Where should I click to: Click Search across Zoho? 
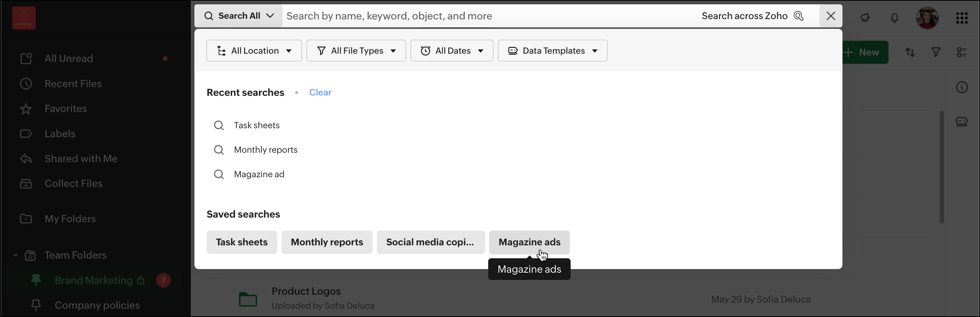coord(752,16)
